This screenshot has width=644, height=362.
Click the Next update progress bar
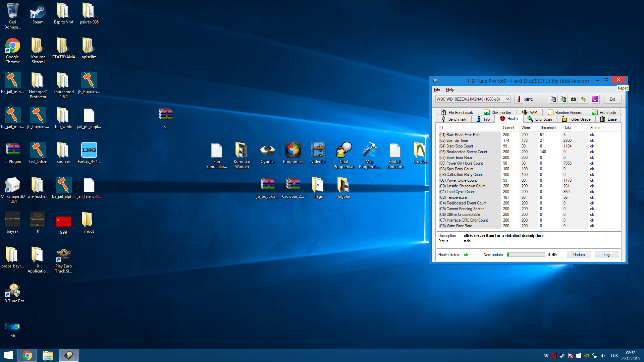[x=526, y=255]
